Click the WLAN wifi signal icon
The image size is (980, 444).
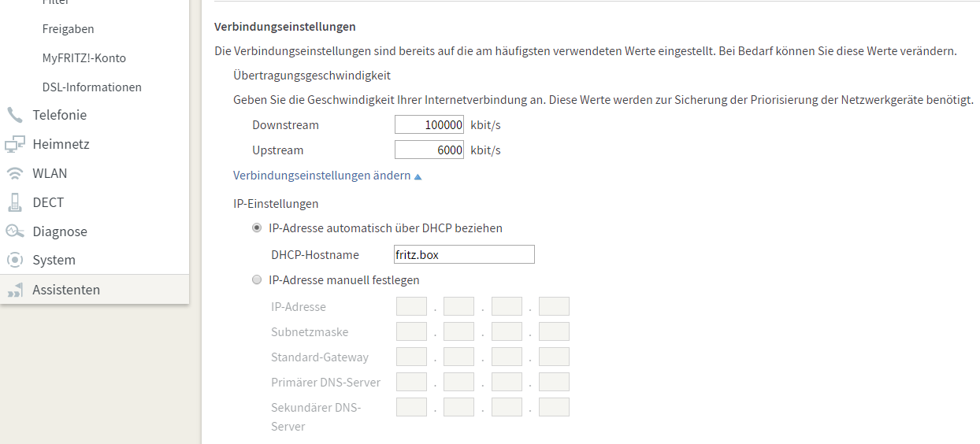[15, 173]
